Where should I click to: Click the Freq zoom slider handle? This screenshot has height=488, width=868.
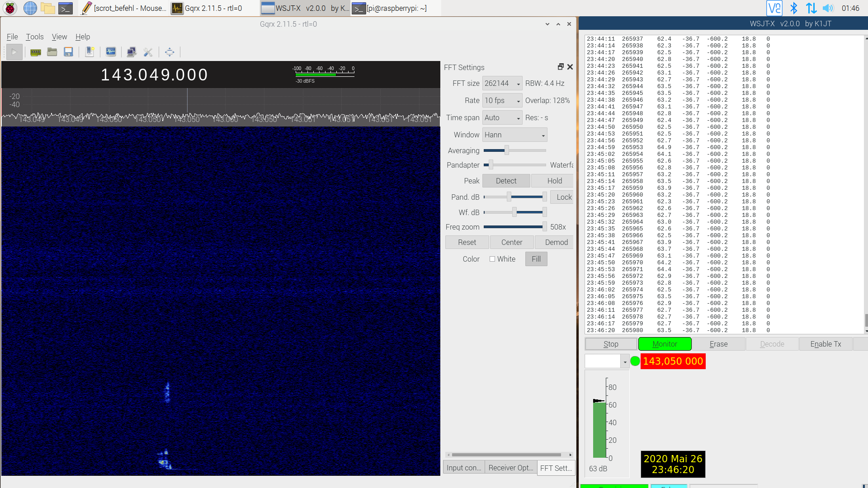[x=544, y=226]
